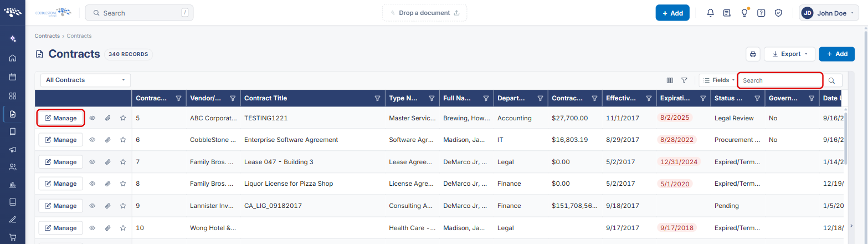
Task: Click the Add button beside Export
Action: [836, 54]
